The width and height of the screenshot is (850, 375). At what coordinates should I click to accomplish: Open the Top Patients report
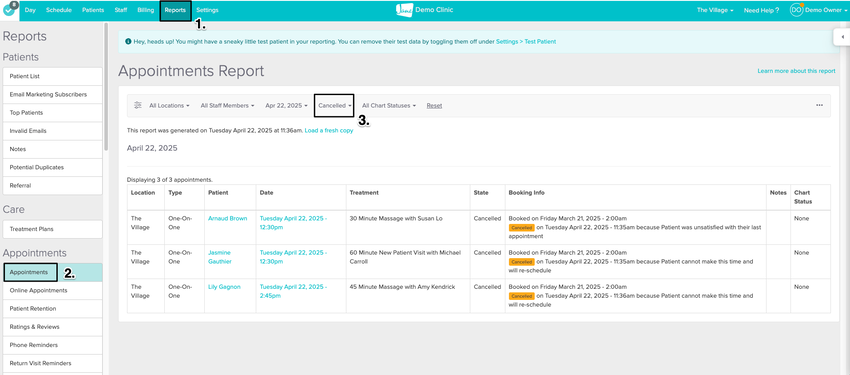[53, 113]
